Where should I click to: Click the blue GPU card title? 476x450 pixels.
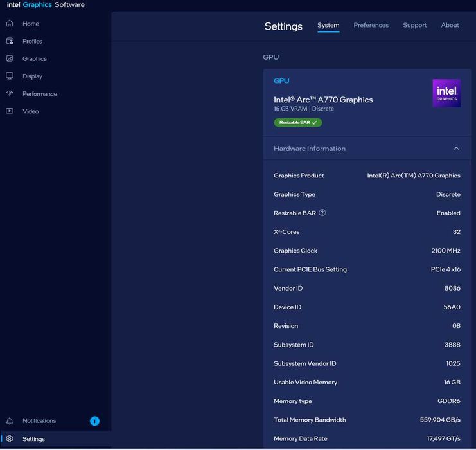click(x=281, y=81)
